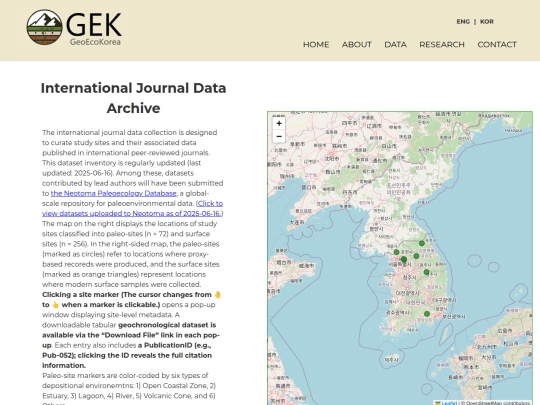Click the International Journal Data Archive heading
The width and height of the screenshot is (540, 405).
(x=133, y=98)
